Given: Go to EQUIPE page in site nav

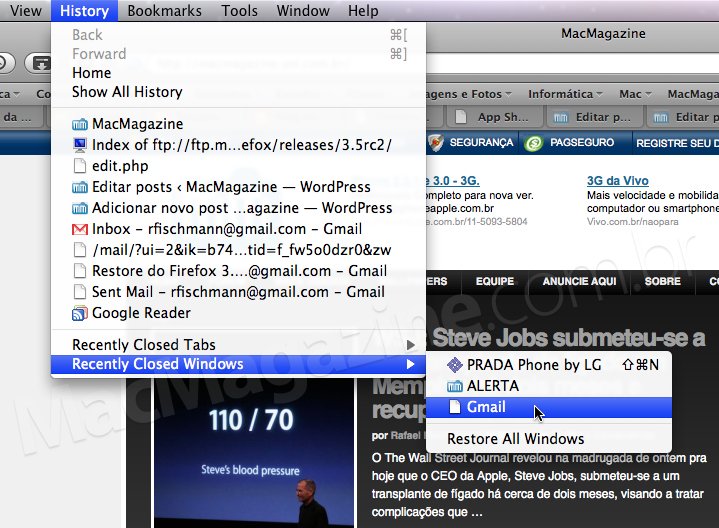Looking at the screenshot, I should pyautogui.click(x=495, y=281).
